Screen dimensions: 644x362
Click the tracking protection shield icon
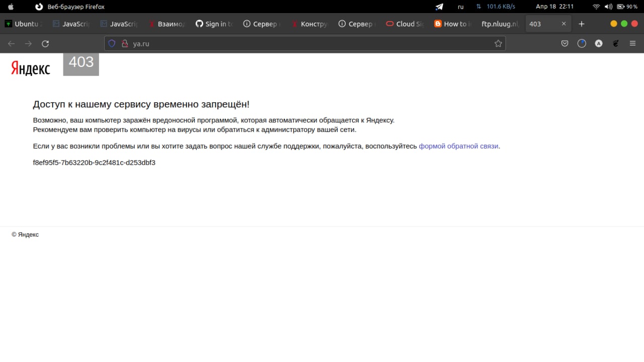pyautogui.click(x=112, y=44)
